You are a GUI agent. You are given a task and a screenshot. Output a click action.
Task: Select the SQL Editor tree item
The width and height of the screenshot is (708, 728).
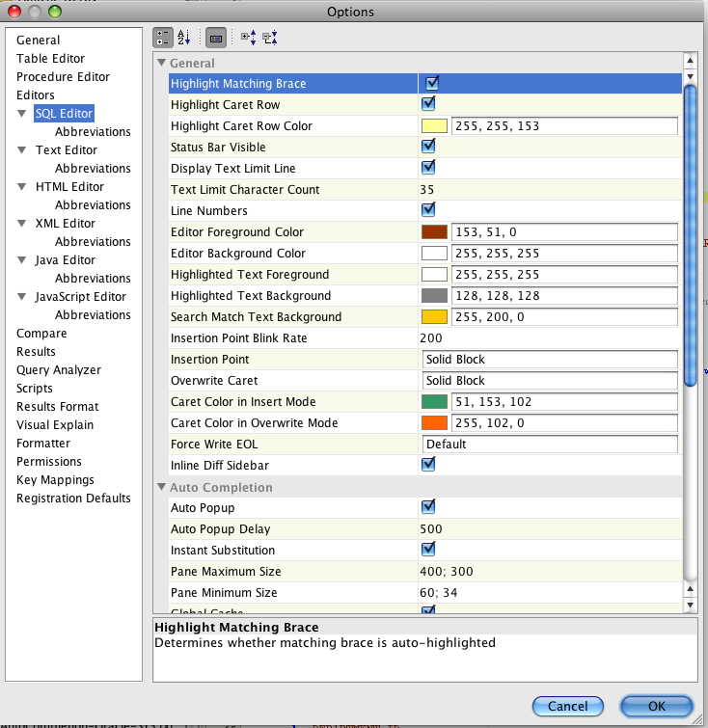tap(64, 113)
